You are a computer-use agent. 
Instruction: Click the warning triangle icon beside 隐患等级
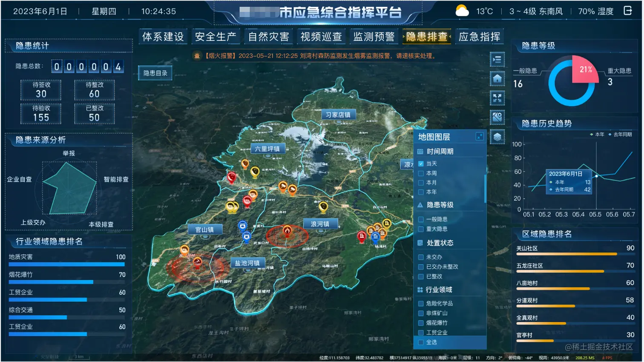tap(420, 205)
